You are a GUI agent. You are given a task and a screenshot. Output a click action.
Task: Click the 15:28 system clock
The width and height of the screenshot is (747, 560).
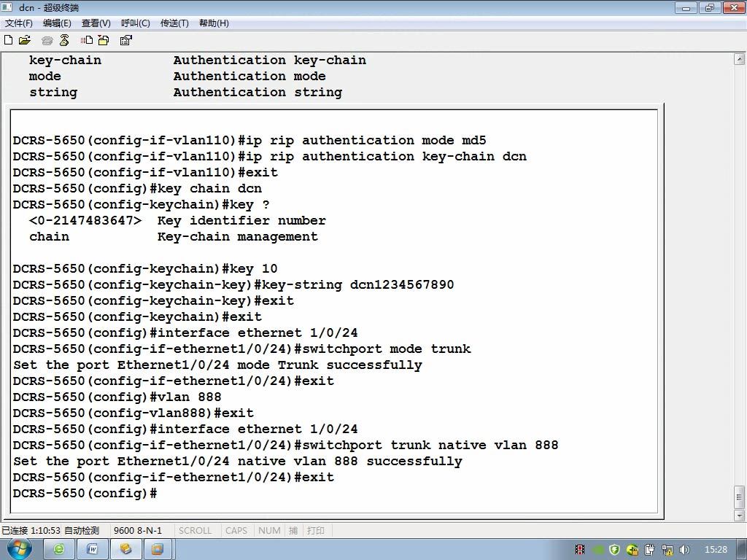[x=716, y=550]
